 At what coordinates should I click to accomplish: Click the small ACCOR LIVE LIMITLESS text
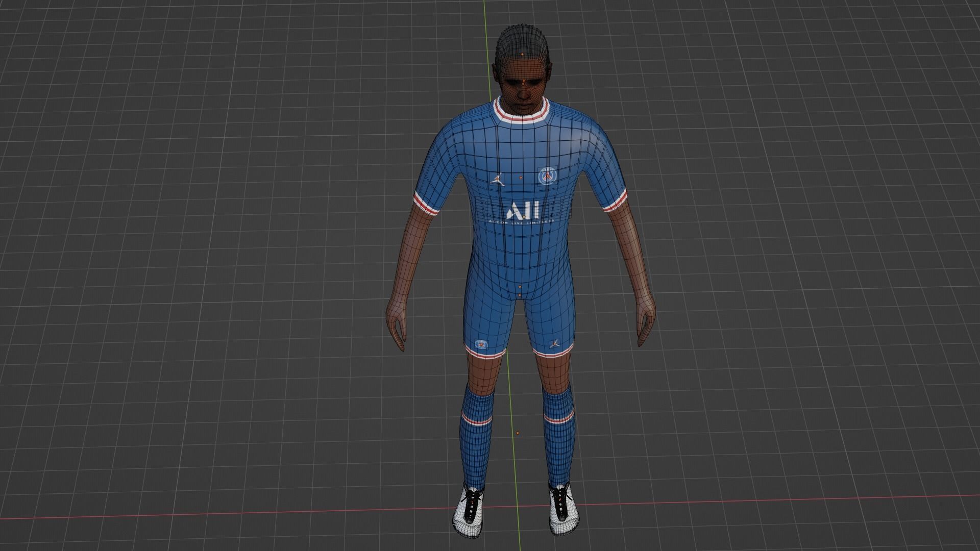click(521, 222)
